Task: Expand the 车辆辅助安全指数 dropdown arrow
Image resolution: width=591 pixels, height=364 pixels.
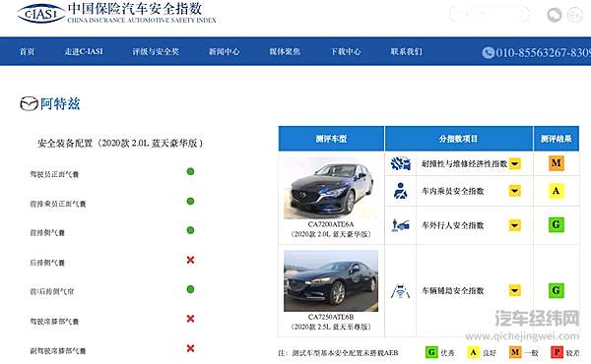Action: (x=515, y=290)
